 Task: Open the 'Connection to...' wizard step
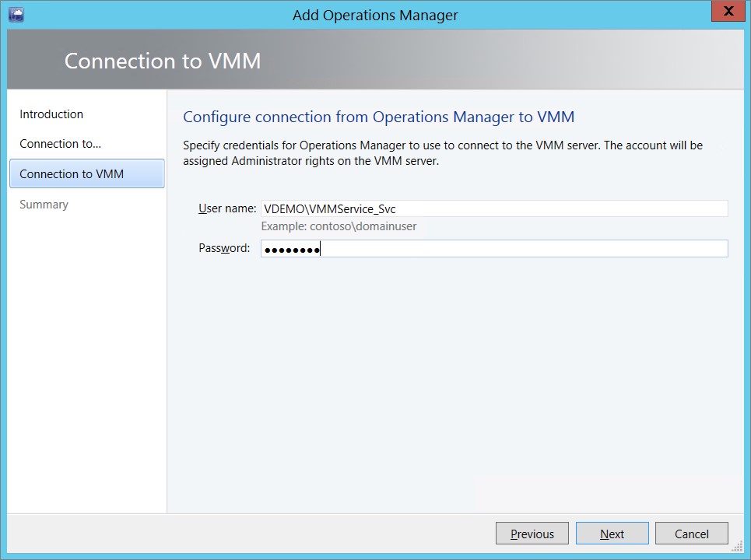[61, 144]
